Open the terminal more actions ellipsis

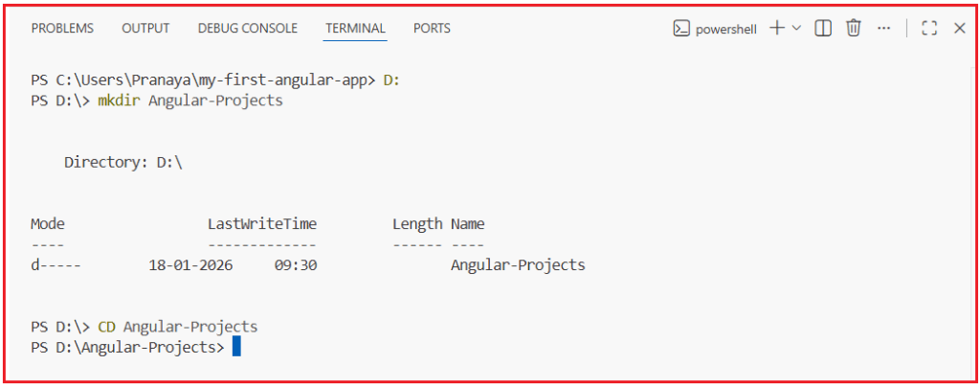click(x=883, y=29)
